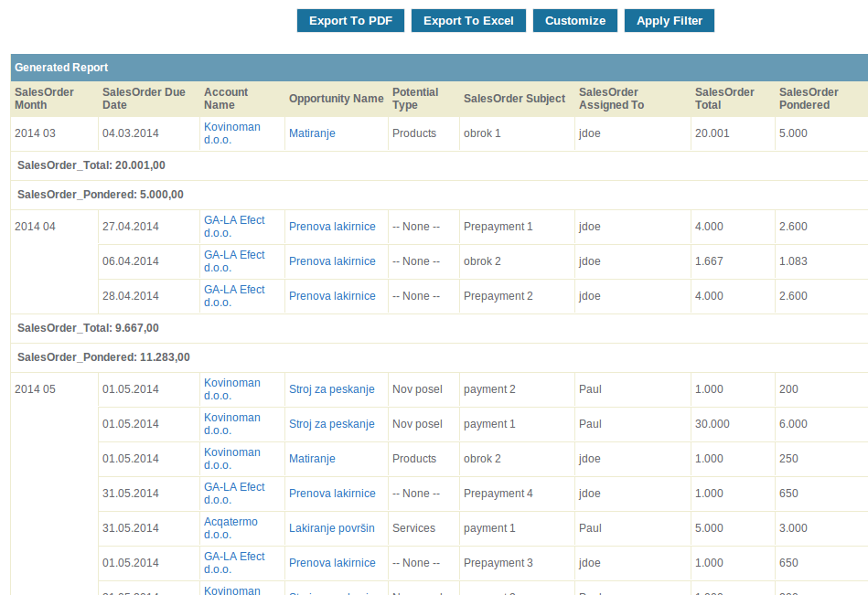This screenshot has width=868, height=595.
Task: Open Kovinoman d.o.o. in the 04.03.2014 row
Action: (231, 133)
